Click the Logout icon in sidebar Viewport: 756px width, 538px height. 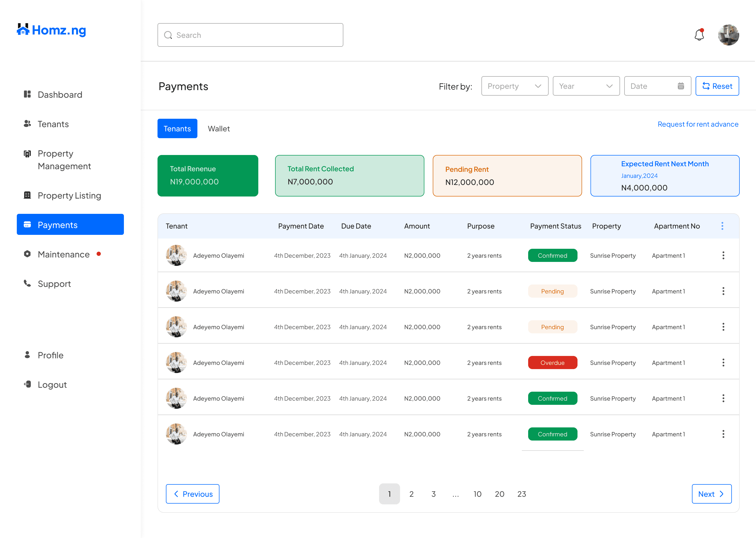[x=27, y=384]
